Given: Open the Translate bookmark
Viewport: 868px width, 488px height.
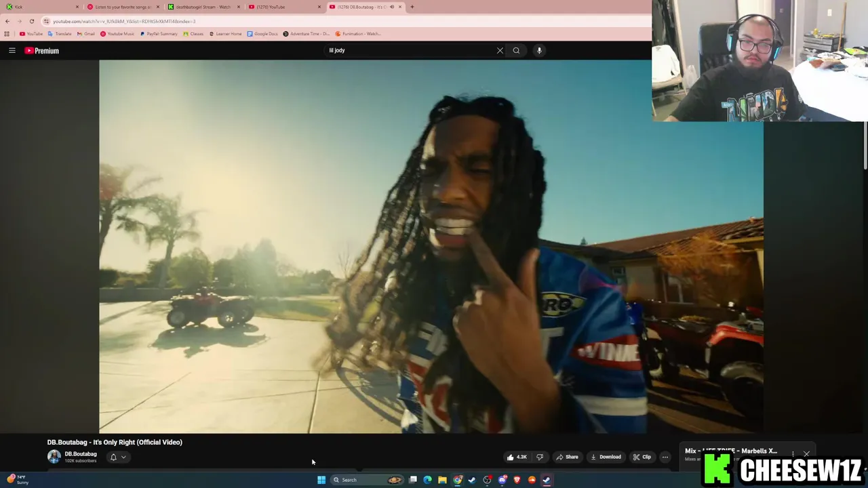Looking at the screenshot, I should [60, 33].
